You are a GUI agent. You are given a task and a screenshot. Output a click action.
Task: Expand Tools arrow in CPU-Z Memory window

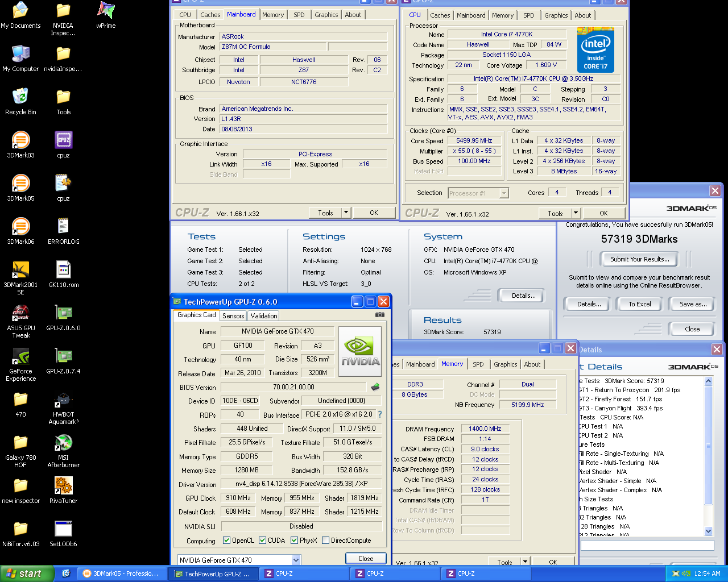pyautogui.click(x=525, y=562)
